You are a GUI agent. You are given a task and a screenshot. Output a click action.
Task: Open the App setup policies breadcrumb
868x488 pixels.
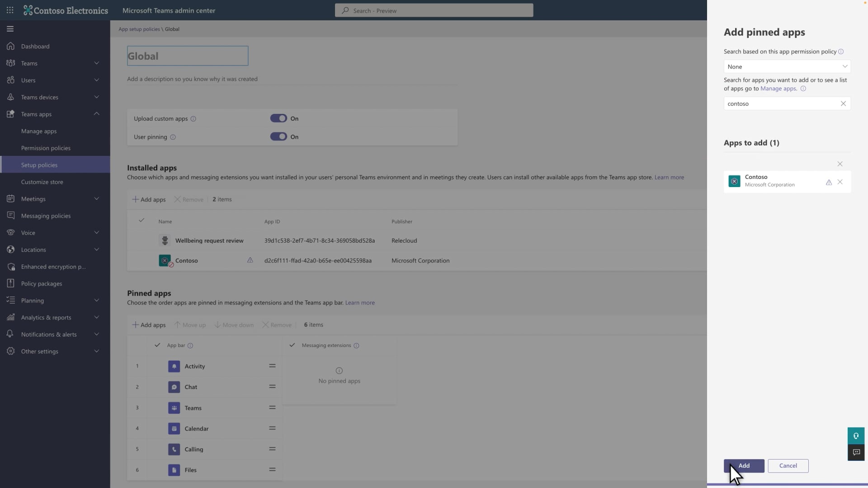click(139, 29)
